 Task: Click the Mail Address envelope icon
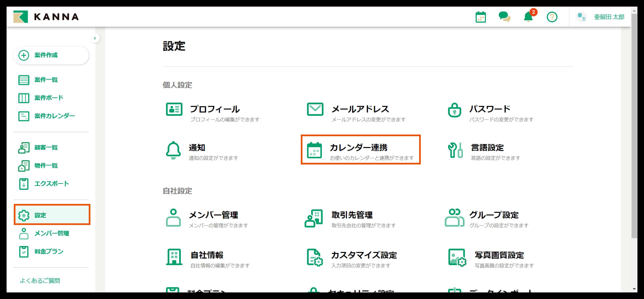(x=315, y=109)
